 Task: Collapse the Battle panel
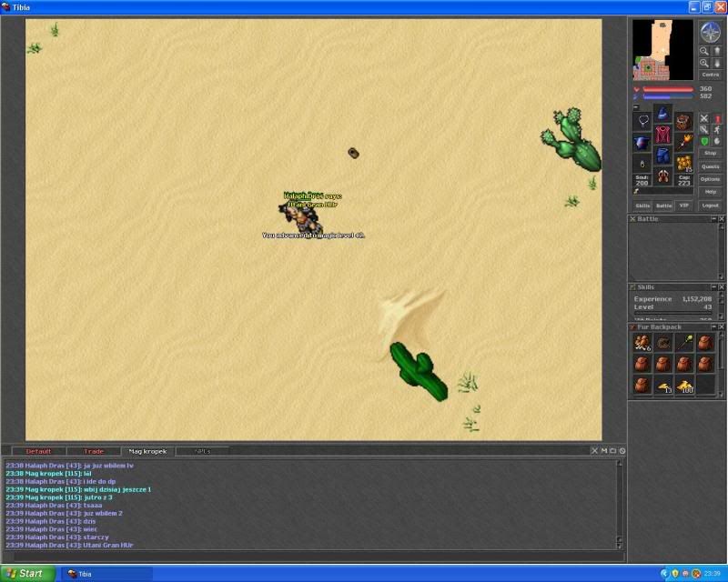714,218
